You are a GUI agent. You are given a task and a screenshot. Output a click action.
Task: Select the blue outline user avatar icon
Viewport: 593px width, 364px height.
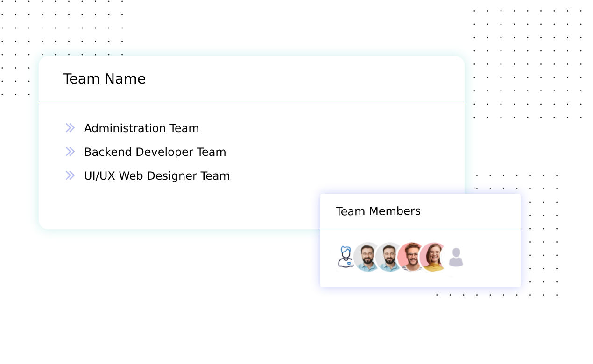pos(345,257)
